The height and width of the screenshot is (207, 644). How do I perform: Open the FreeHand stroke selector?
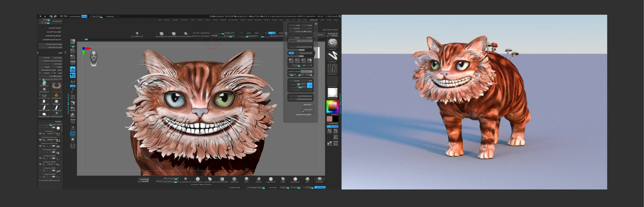click(x=332, y=56)
